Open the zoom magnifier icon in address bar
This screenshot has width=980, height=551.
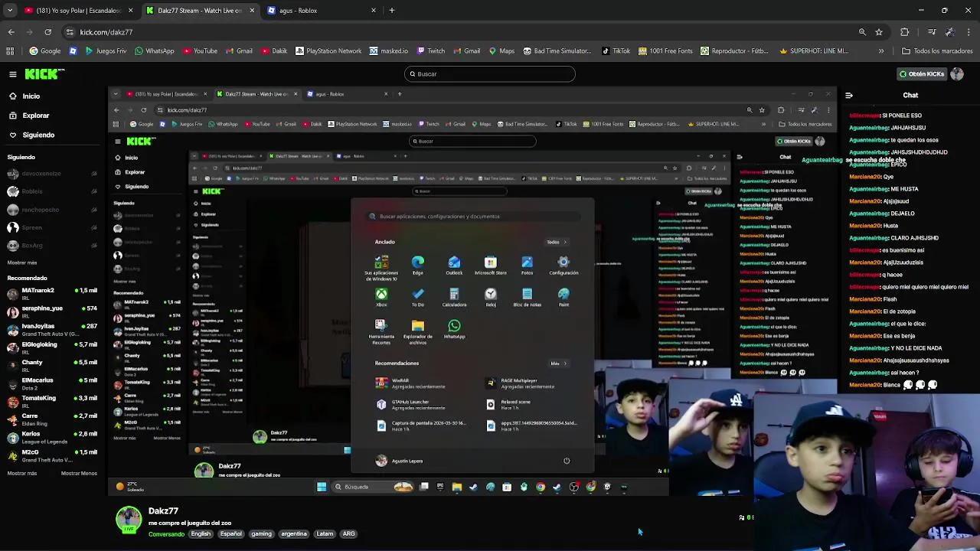pos(862,32)
